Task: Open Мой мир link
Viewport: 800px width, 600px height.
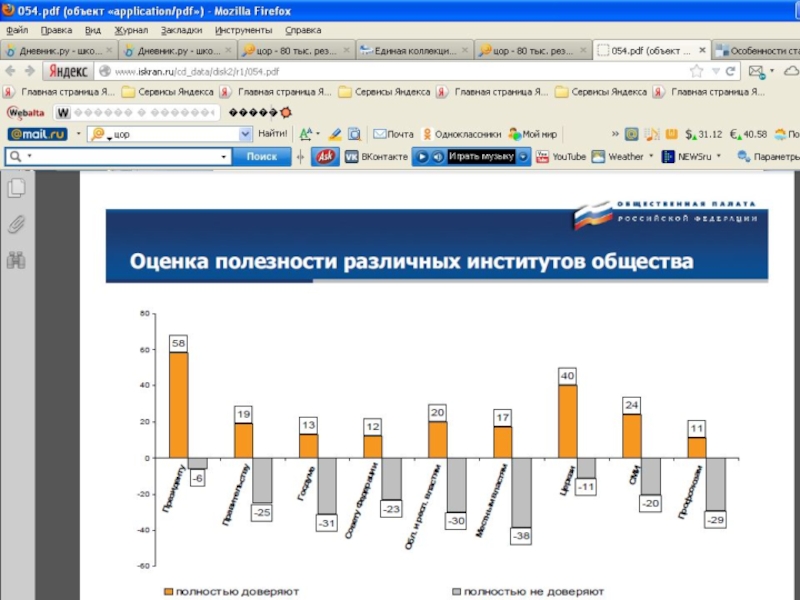Action: (x=533, y=134)
